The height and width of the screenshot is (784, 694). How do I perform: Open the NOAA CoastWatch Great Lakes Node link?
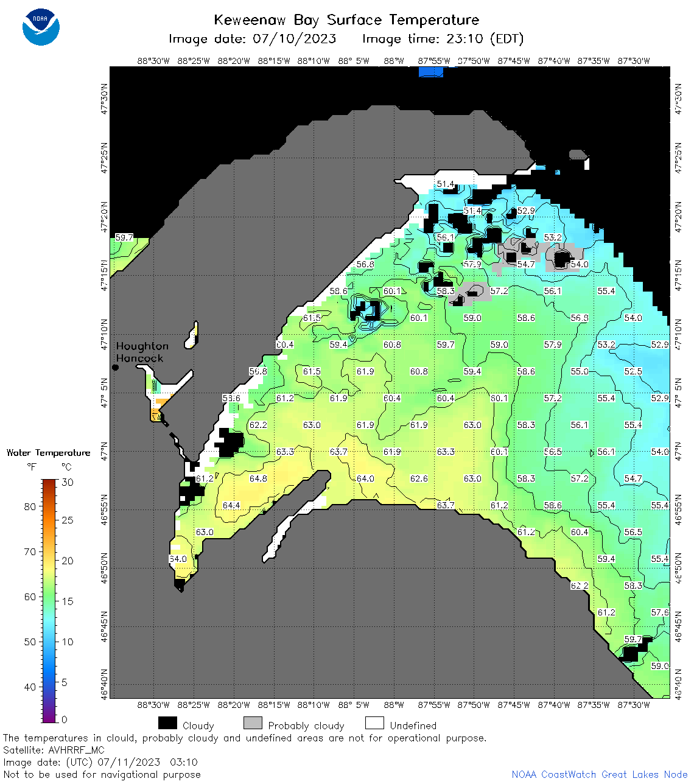pos(600,774)
